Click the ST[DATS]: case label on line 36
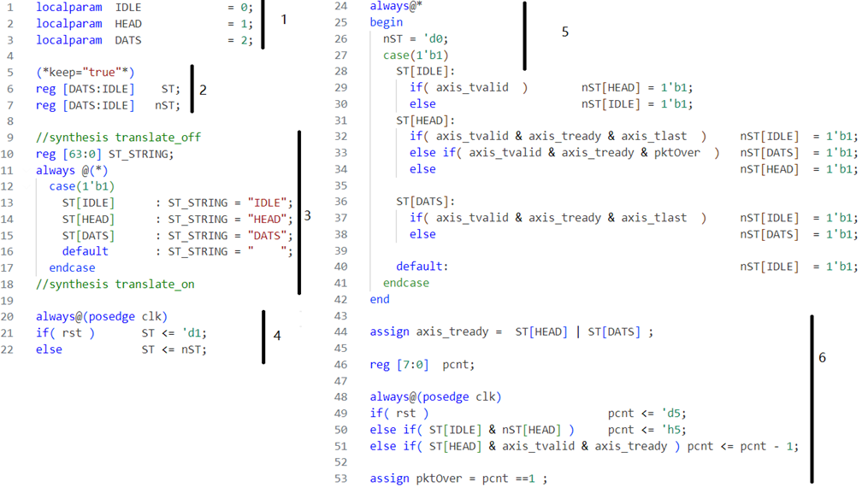The width and height of the screenshot is (868, 487). [x=426, y=202]
